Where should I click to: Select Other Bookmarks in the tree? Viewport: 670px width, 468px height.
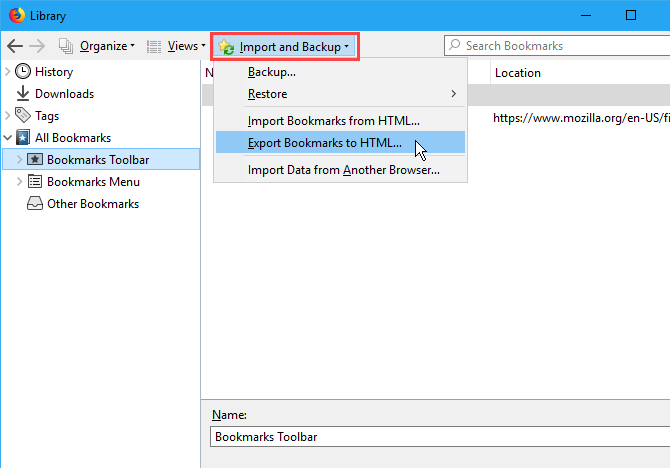(93, 204)
